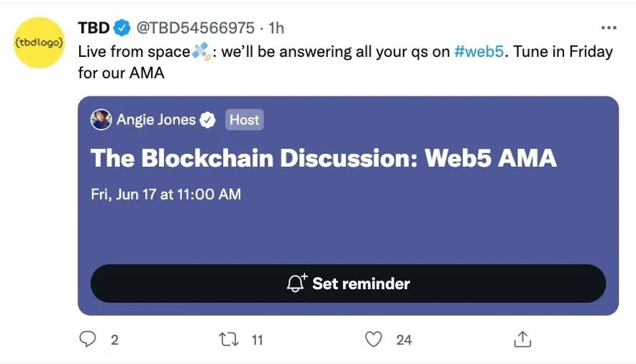Screen dimensions: 636x364
Task: Click the Host label badge
Action: tap(245, 120)
